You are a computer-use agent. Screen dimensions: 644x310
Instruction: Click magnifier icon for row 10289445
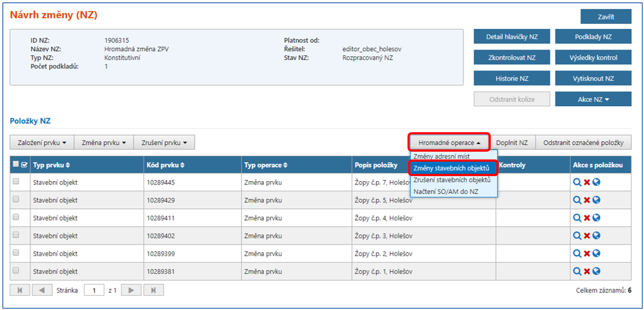coord(577,182)
